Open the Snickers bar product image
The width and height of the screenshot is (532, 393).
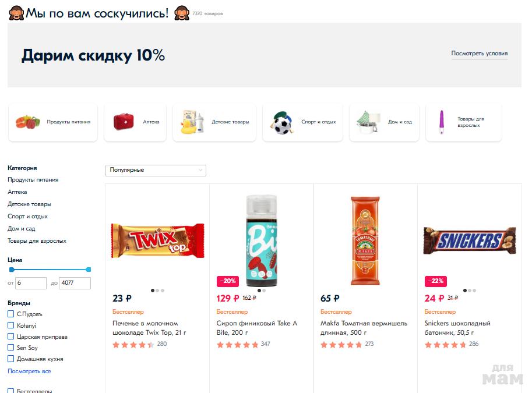(x=469, y=240)
